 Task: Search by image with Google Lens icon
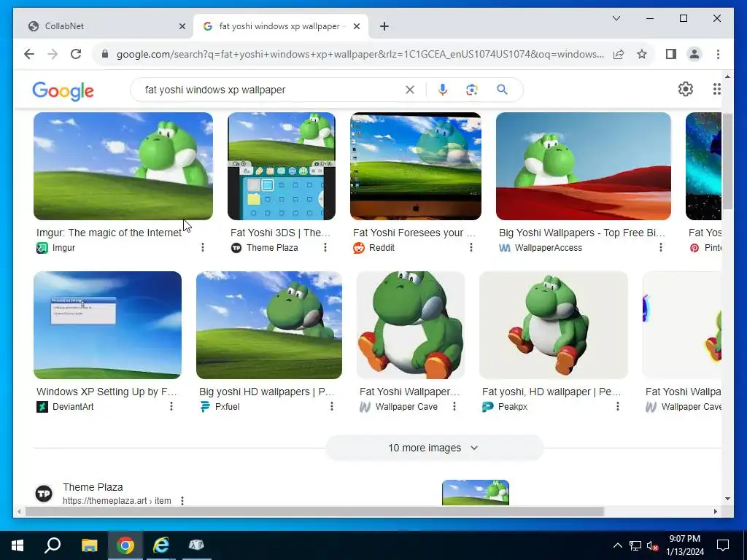pos(472,90)
